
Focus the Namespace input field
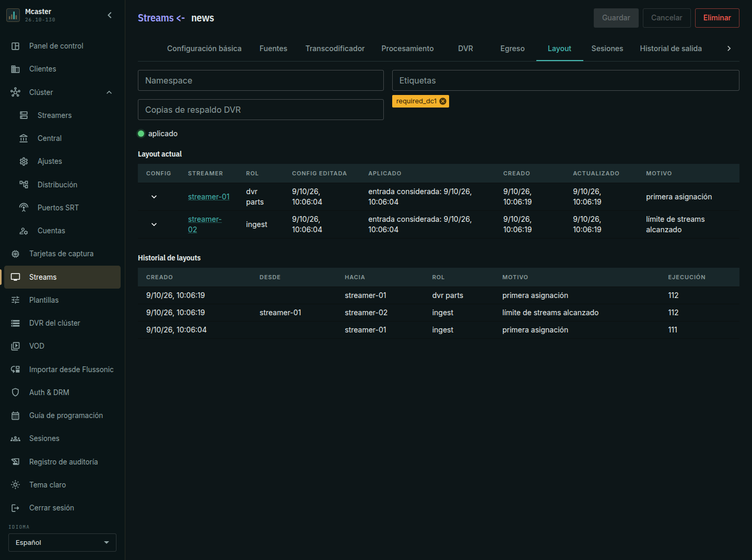[261, 80]
